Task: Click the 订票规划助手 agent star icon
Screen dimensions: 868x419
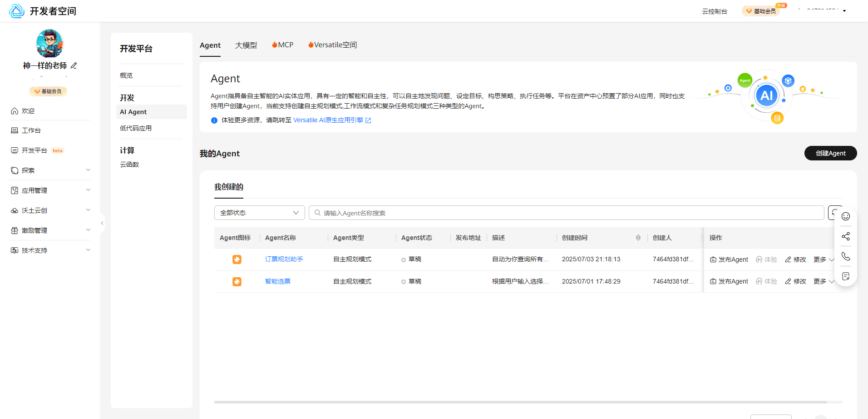Action: click(x=237, y=259)
